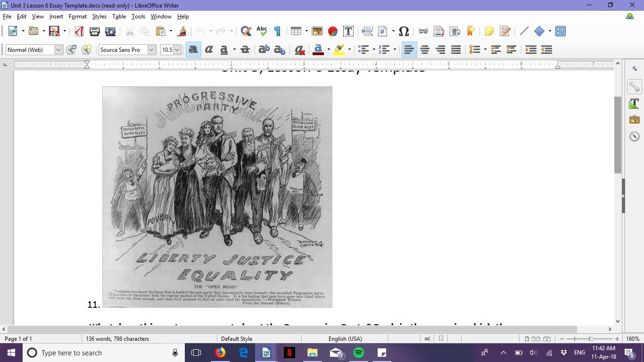Toggle formatting marks pilcrow button

click(277, 32)
